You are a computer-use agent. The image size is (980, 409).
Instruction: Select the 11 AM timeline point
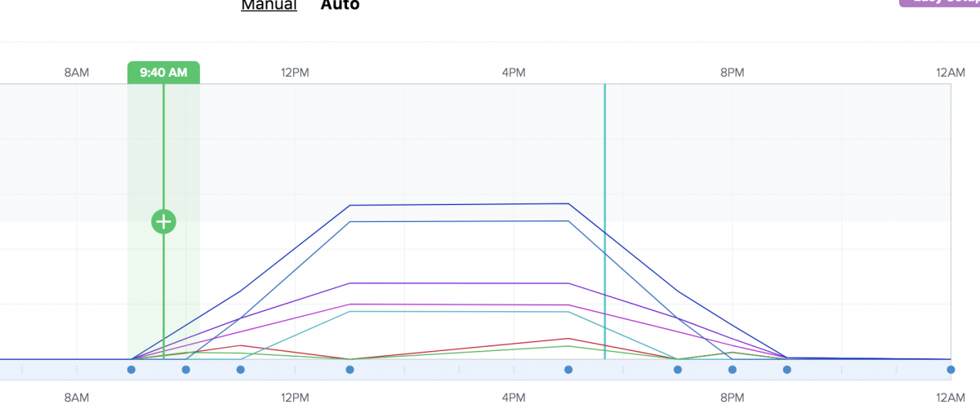(x=241, y=370)
